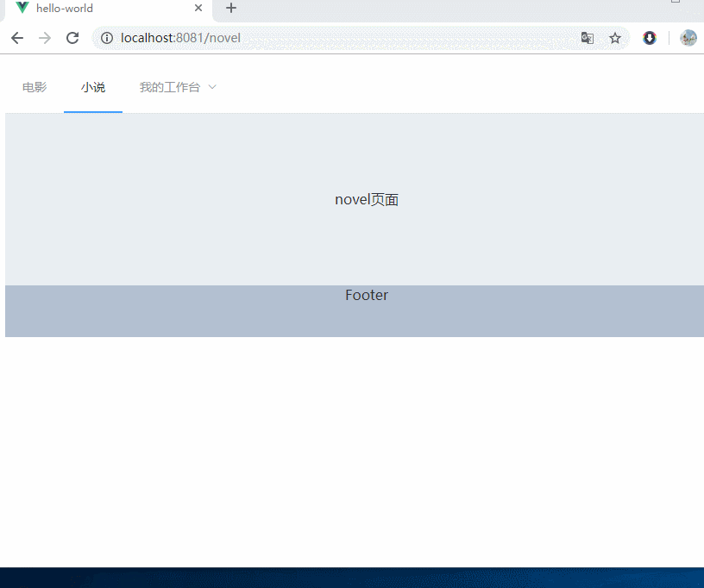This screenshot has width=704, height=588.
Task: Click the Footer text
Action: click(x=367, y=295)
